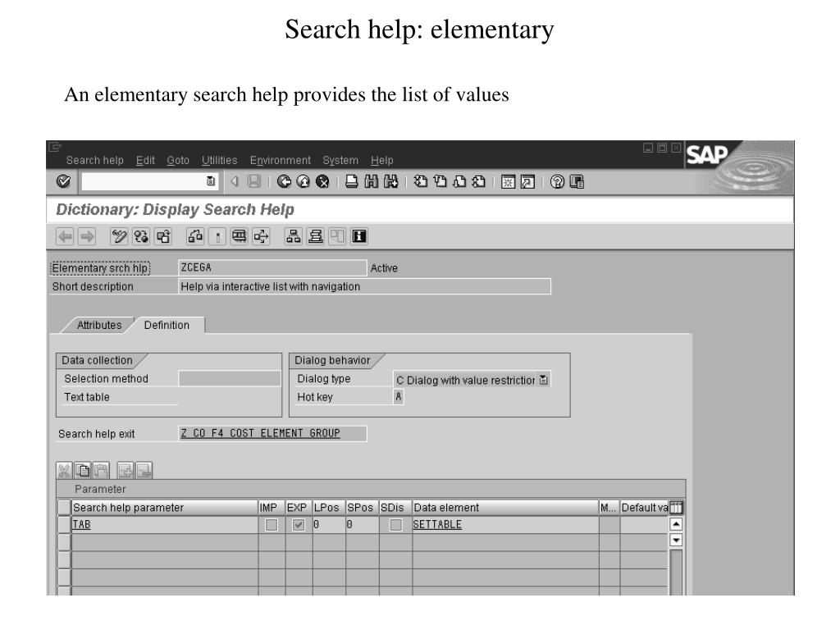Click the TAB search help parameter
840x630 pixels.
(81, 524)
